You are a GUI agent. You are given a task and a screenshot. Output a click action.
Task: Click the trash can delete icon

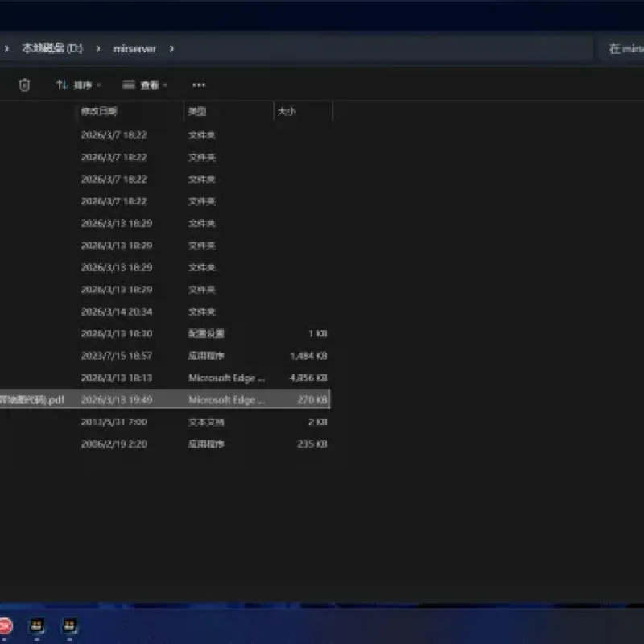pyautogui.click(x=24, y=85)
